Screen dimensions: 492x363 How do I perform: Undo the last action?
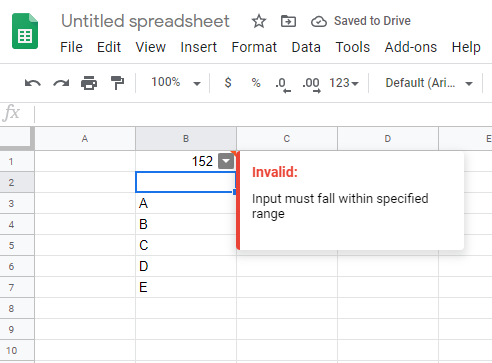33,83
